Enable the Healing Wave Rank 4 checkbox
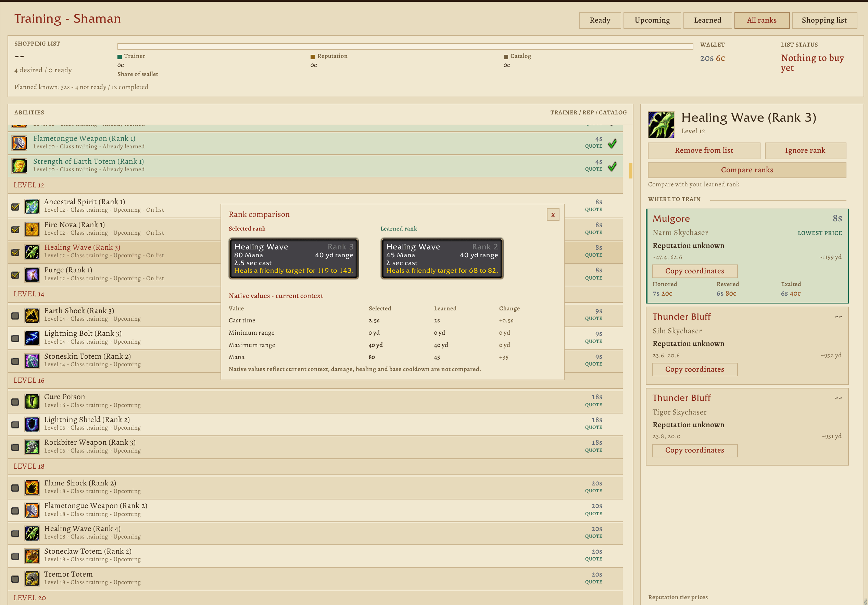 (x=15, y=533)
